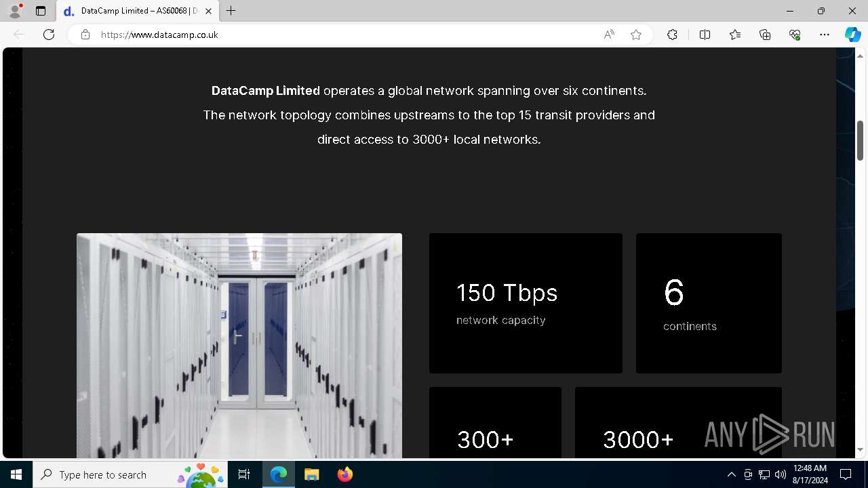The width and height of the screenshot is (868, 488).
Task: Show hidden system tray icons
Action: (731, 474)
